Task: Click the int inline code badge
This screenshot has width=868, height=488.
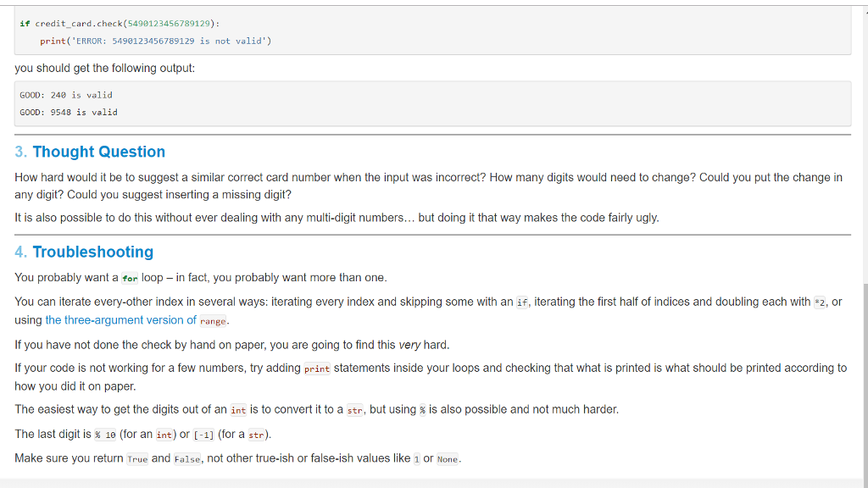Action: click(236, 409)
